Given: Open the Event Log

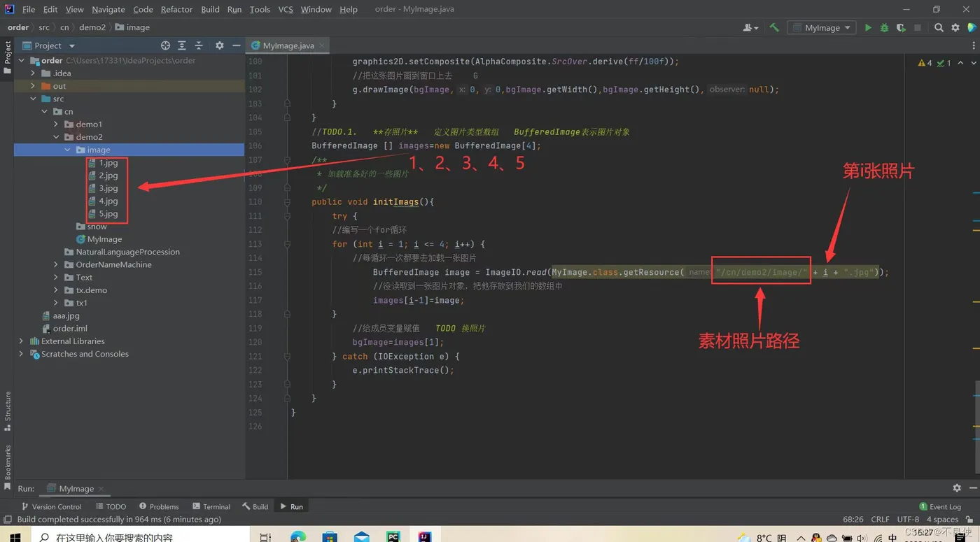Looking at the screenshot, I should (x=940, y=506).
